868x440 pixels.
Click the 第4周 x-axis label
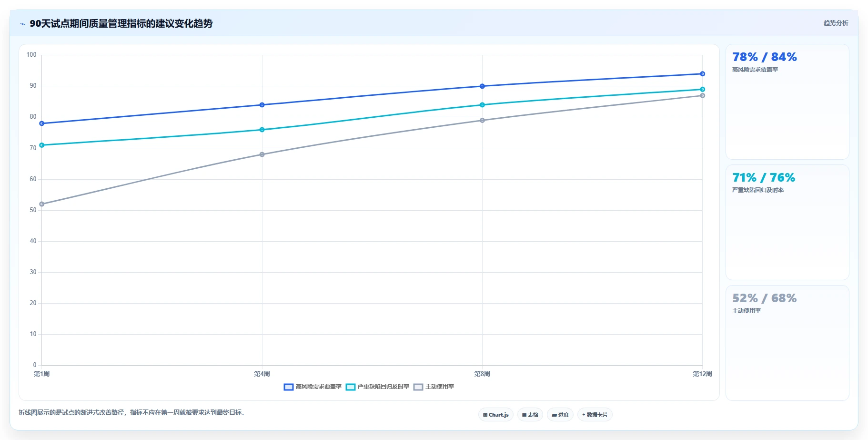(262, 374)
